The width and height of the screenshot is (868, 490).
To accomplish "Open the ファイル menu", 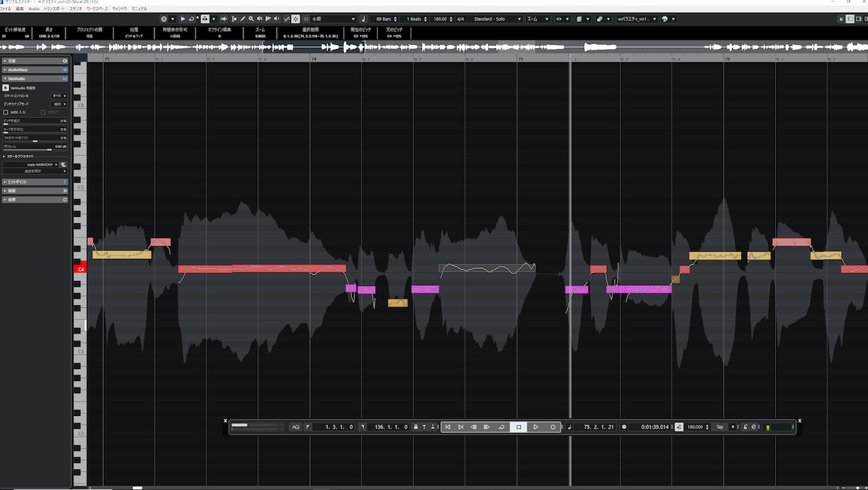I will (x=5, y=9).
